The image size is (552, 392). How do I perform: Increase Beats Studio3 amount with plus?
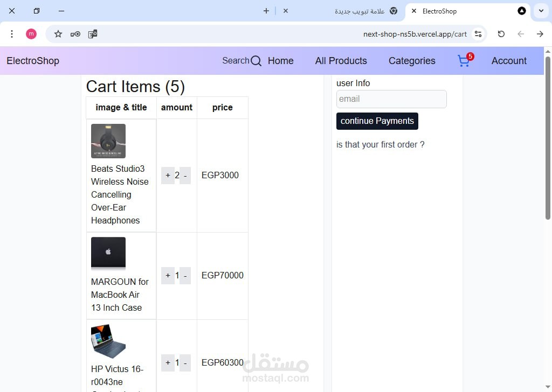point(168,176)
